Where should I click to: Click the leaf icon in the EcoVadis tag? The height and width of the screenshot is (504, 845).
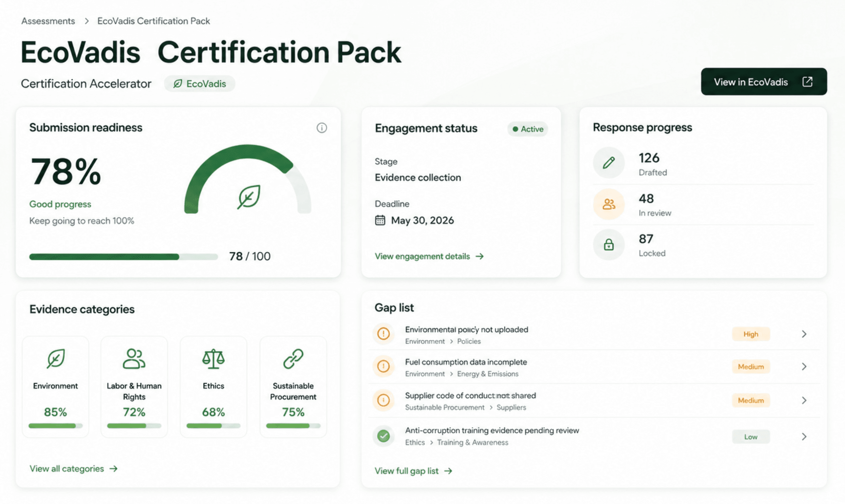[178, 84]
